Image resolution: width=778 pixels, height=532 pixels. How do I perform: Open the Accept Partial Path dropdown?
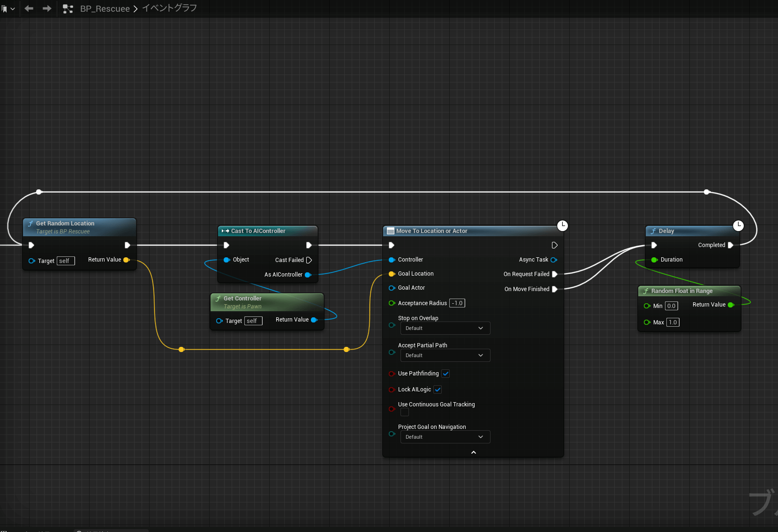[x=445, y=355]
